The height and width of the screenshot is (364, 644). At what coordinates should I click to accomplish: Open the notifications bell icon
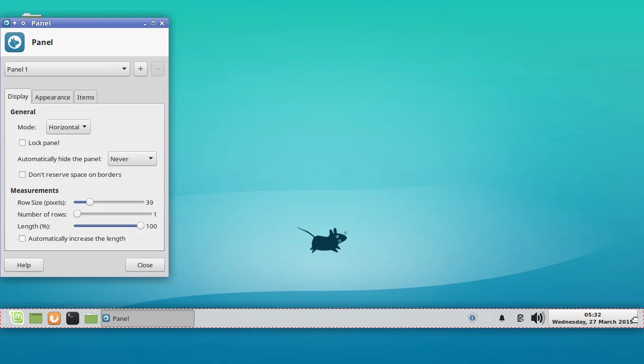502,318
